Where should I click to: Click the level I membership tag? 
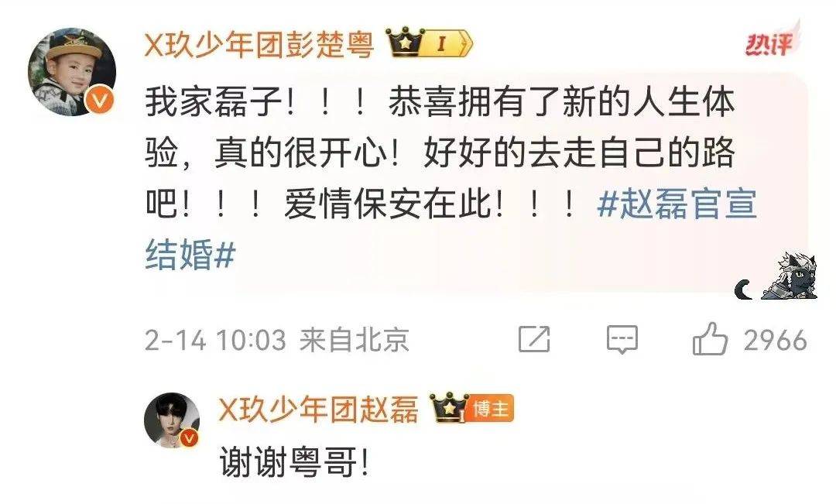[449, 43]
